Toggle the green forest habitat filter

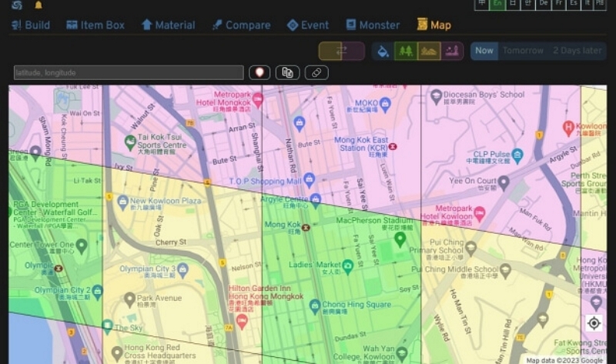point(406,51)
